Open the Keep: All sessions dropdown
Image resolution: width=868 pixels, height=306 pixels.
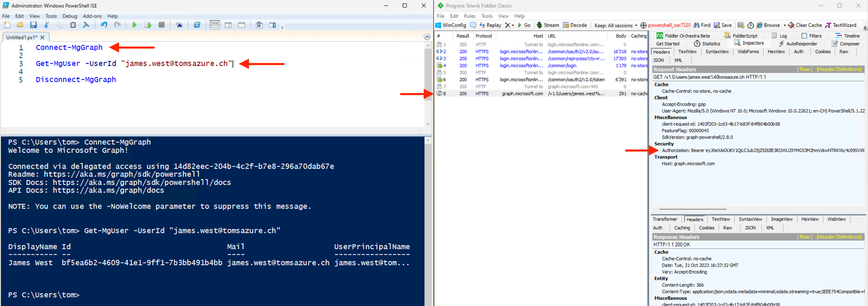point(616,26)
